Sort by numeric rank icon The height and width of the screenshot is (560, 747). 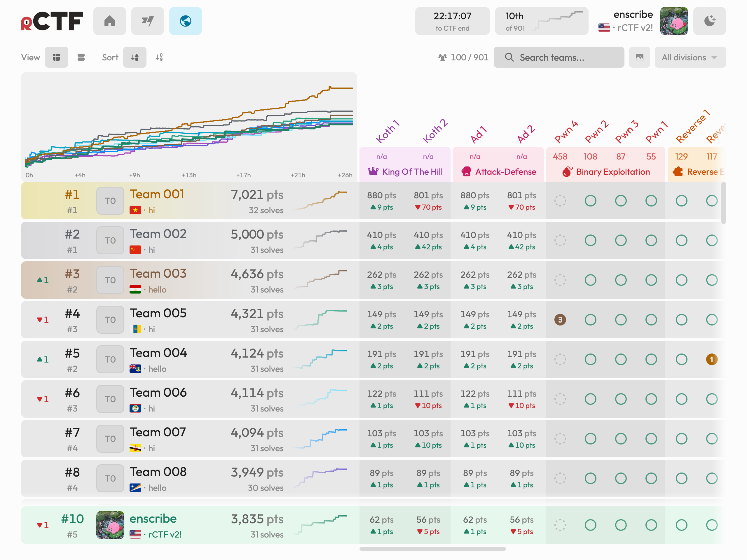[159, 57]
